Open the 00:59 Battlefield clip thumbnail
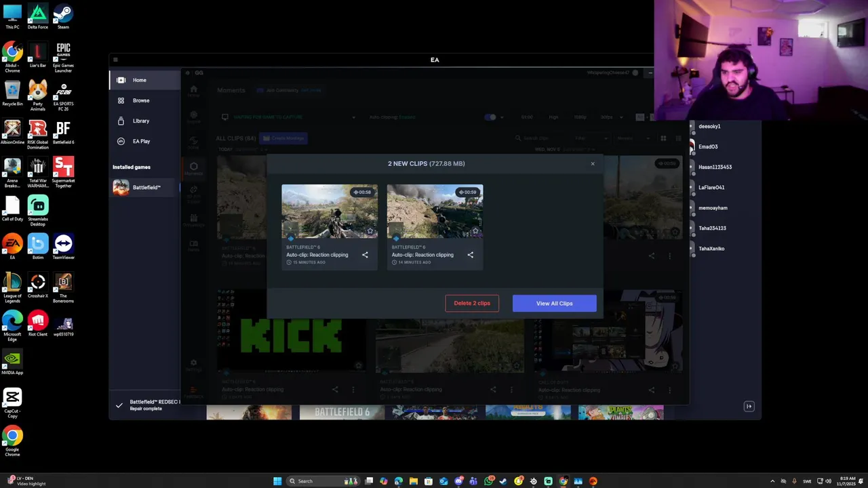The image size is (868, 488). click(435, 211)
